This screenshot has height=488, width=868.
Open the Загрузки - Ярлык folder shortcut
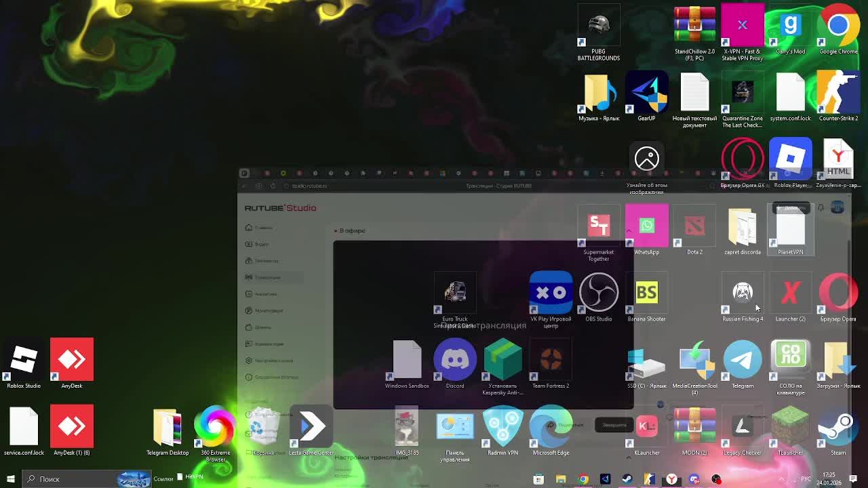(x=838, y=359)
